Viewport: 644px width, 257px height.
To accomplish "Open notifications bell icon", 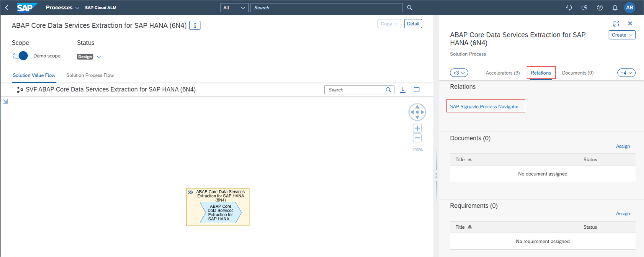I will pos(615,8).
